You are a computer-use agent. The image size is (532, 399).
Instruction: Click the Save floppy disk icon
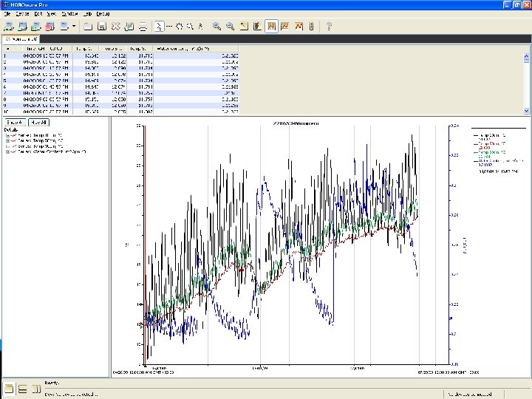coord(101,27)
